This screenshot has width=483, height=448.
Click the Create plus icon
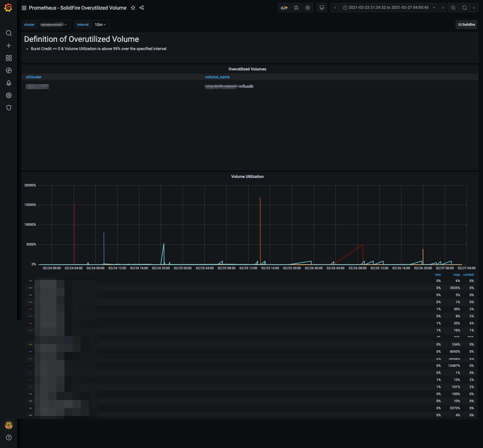[x=9, y=46]
